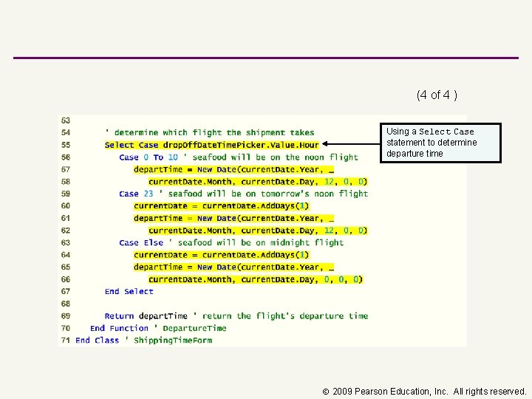The height and width of the screenshot is (399, 532).
Task: Click line number 53
Action: pos(66,120)
